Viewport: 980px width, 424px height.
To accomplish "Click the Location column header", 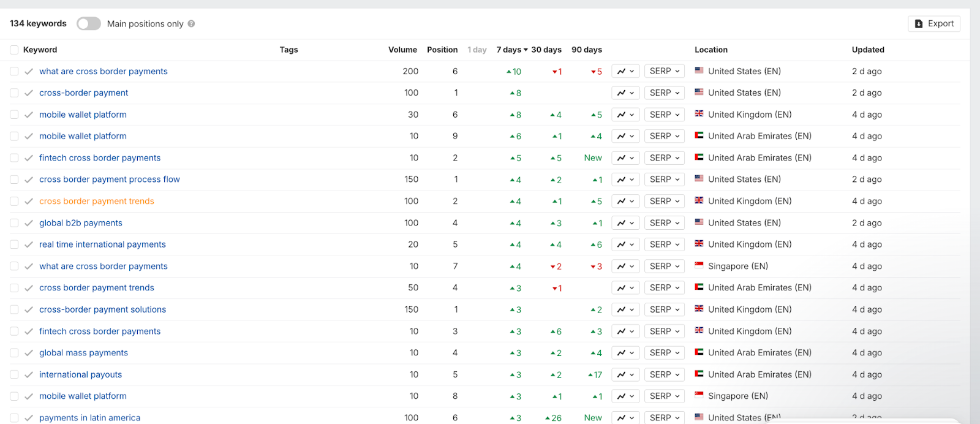I will pyautogui.click(x=711, y=50).
